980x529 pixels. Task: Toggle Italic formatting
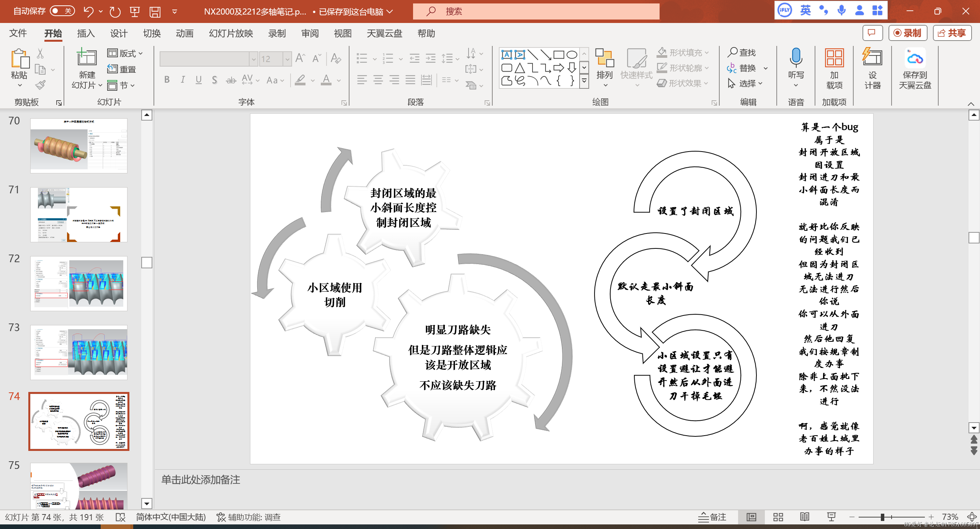point(183,80)
